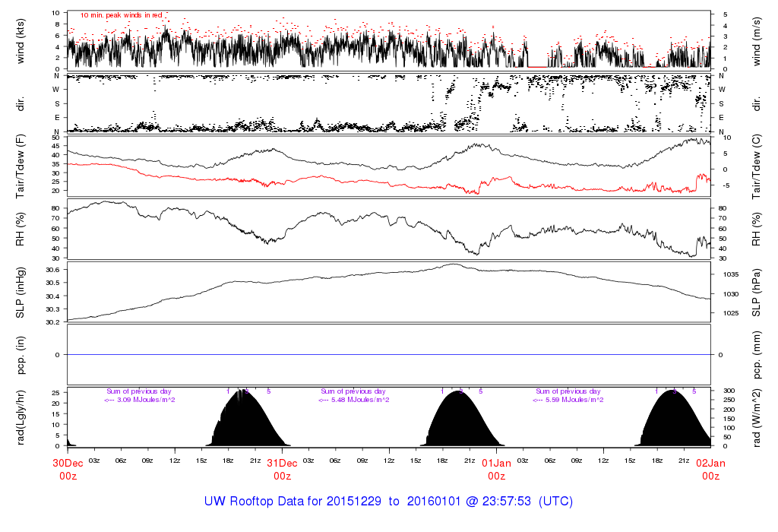Click the '10 min. peak winds in red' legend

point(121,14)
